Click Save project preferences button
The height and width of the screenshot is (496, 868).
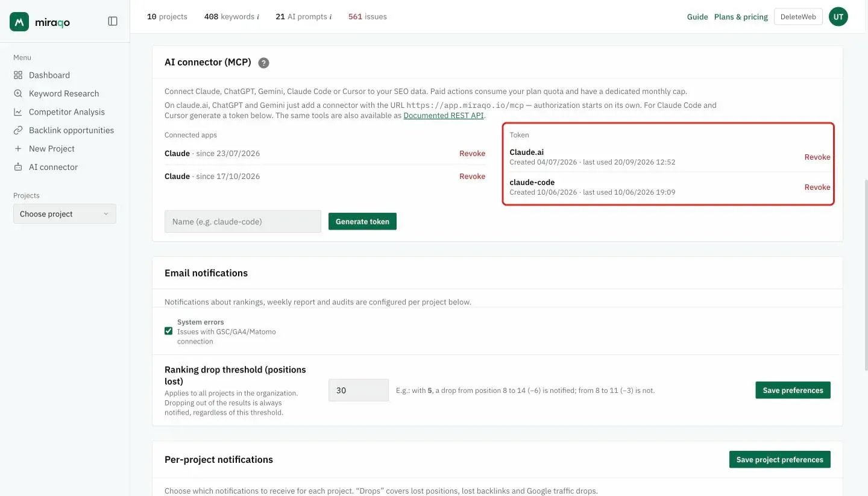click(779, 460)
